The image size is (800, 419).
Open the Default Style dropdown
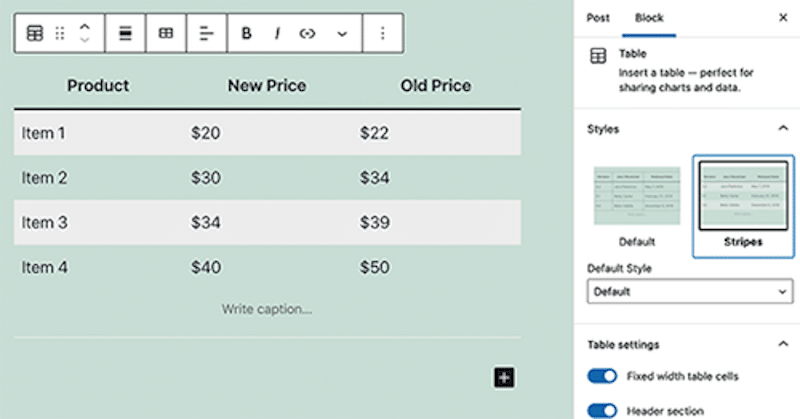pyautogui.click(x=690, y=291)
